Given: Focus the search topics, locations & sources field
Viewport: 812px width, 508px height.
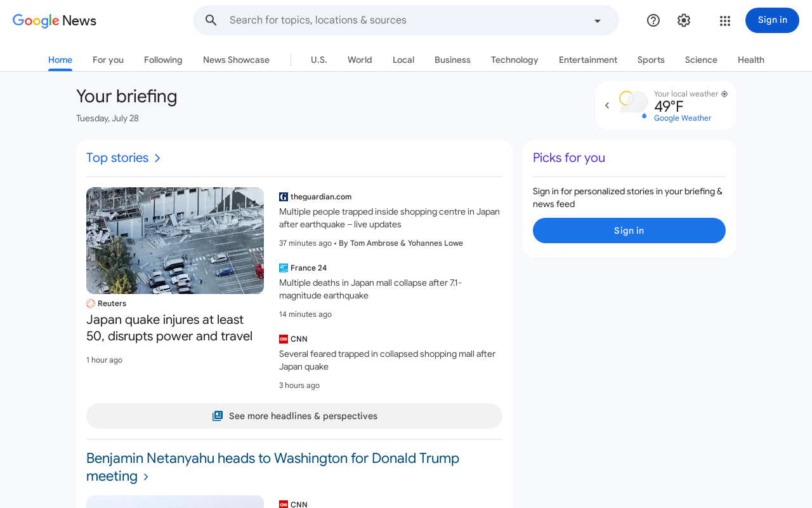Looking at the screenshot, I should click(406, 20).
